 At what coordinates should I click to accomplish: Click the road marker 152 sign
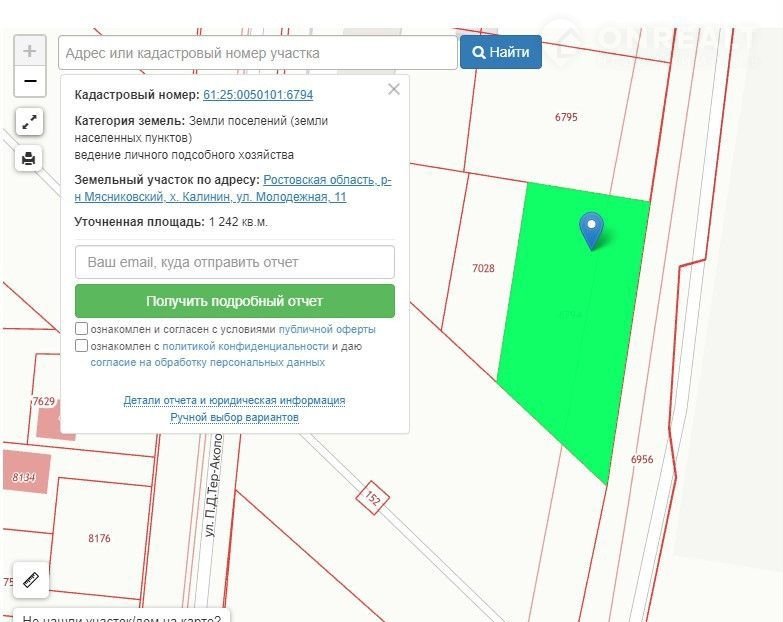pos(371,499)
